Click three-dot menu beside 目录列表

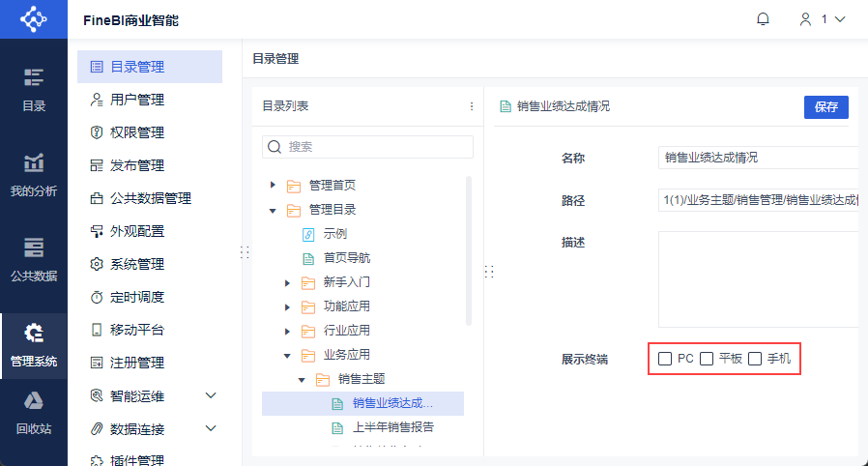tap(471, 106)
